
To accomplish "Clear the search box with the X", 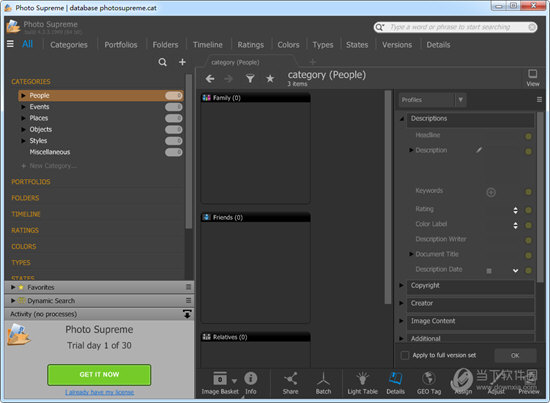I will pos(532,27).
